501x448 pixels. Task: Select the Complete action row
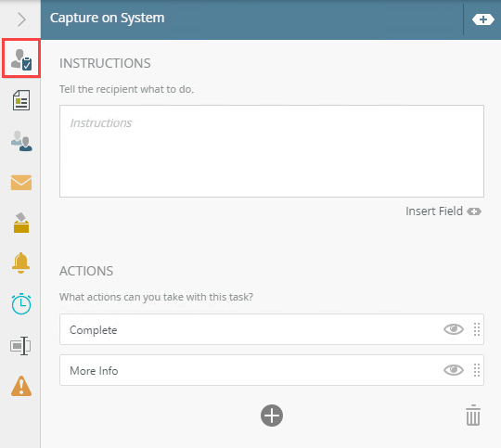point(272,329)
